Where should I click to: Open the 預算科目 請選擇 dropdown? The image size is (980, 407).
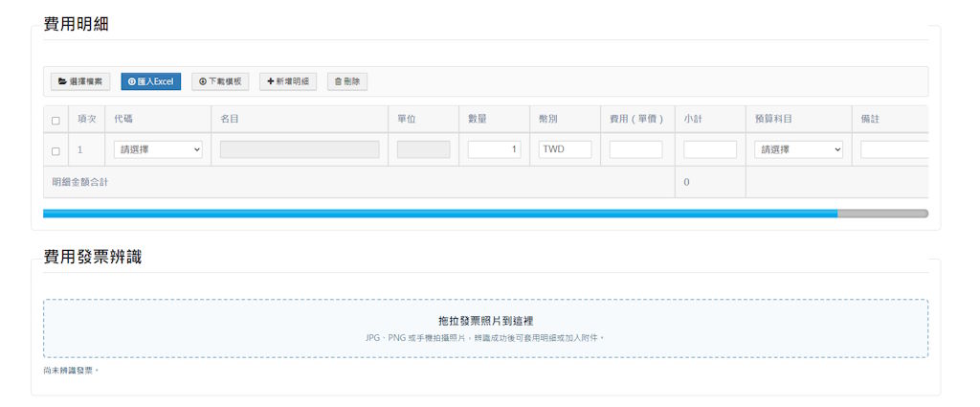[798, 149]
